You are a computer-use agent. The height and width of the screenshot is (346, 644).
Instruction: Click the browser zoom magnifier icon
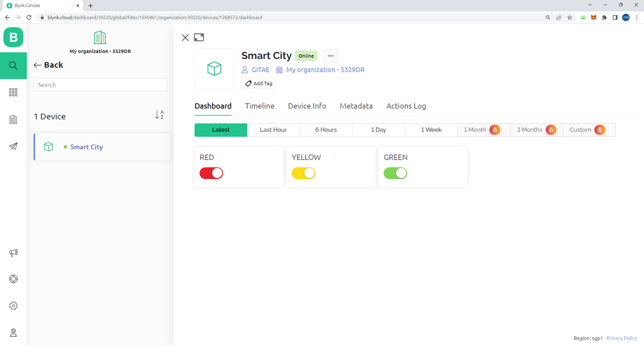(548, 18)
